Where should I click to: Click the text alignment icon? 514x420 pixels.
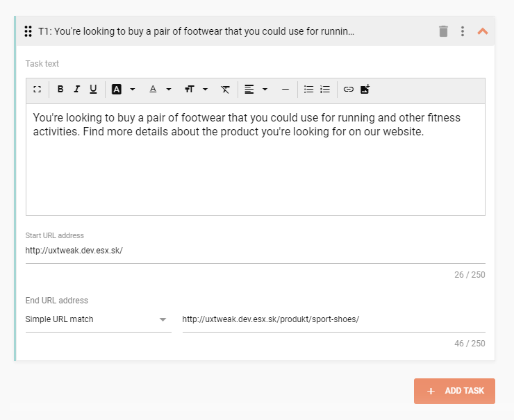249,89
